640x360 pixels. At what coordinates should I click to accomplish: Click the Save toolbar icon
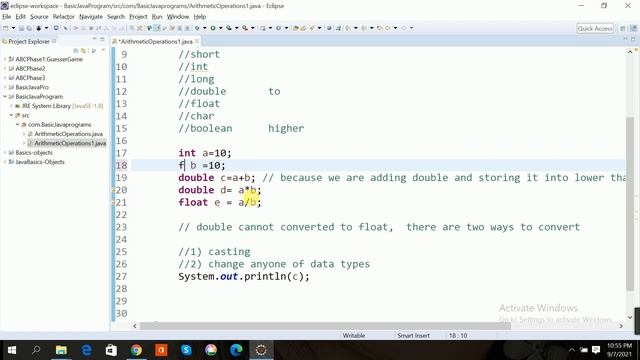tap(22, 28)
